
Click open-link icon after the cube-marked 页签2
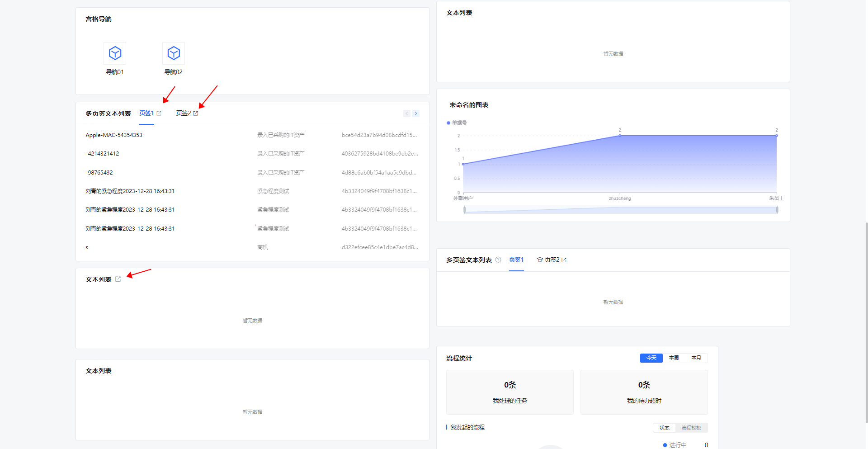[564, 260]
